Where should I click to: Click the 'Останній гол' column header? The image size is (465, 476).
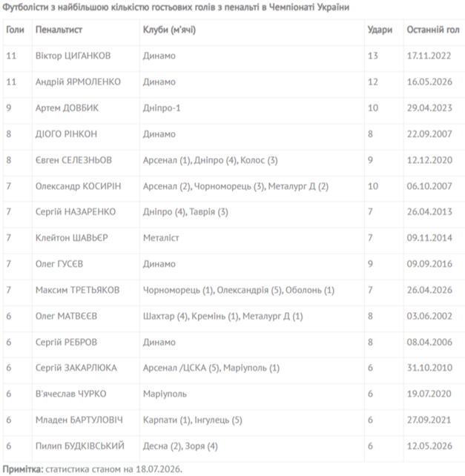point(433,30)
